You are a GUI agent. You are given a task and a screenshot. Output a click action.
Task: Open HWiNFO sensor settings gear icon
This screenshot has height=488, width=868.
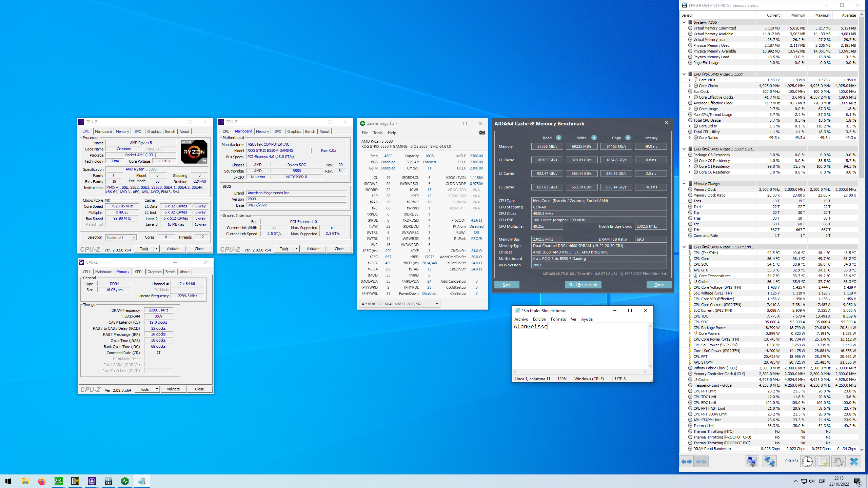pos(838,462)
